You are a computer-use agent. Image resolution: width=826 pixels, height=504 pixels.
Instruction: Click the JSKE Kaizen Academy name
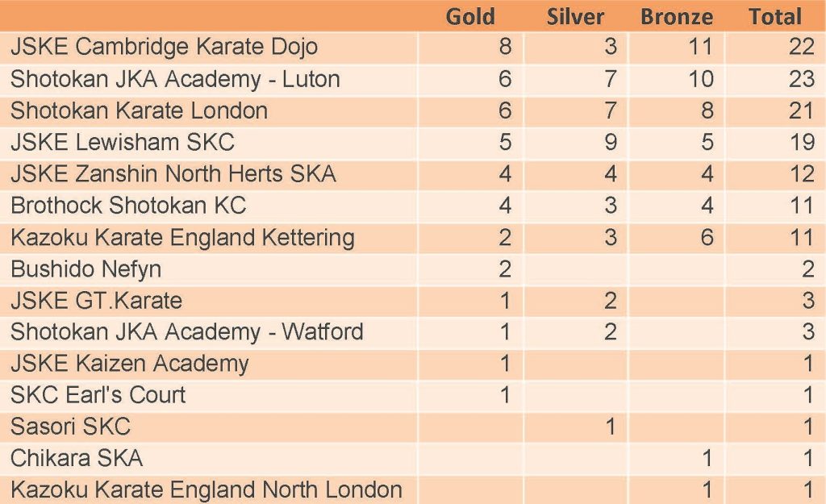click(129, 363)
